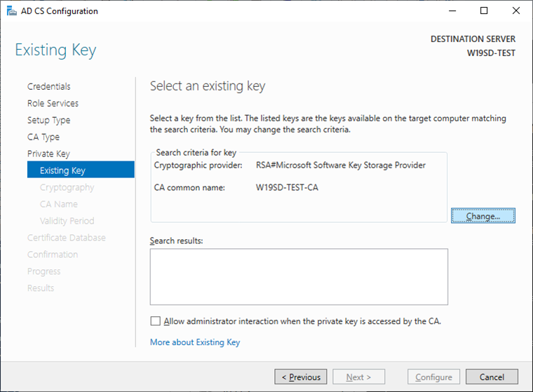Select the Cryptography sidebar step
Viewport: 533px width, 392px height.
(x=67, y=187)
